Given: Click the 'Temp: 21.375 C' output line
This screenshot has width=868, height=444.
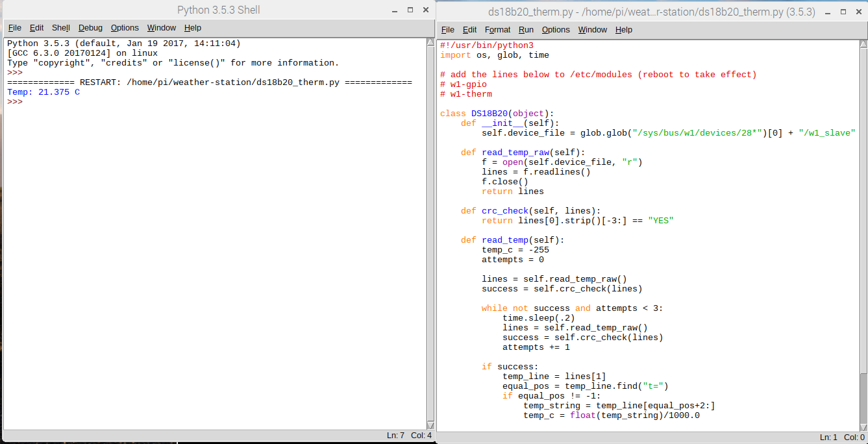Looking at the screenshot, I should tap(43, 92).
